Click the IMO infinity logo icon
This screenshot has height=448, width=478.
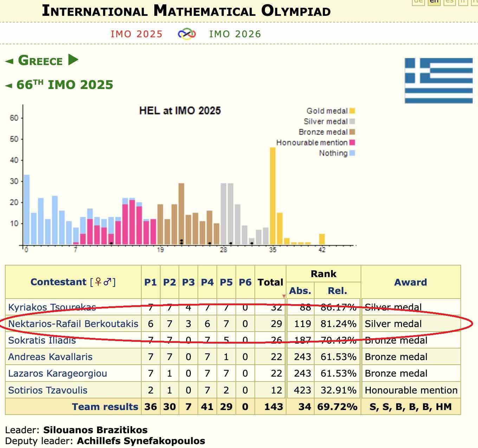[x=187, y=34]
